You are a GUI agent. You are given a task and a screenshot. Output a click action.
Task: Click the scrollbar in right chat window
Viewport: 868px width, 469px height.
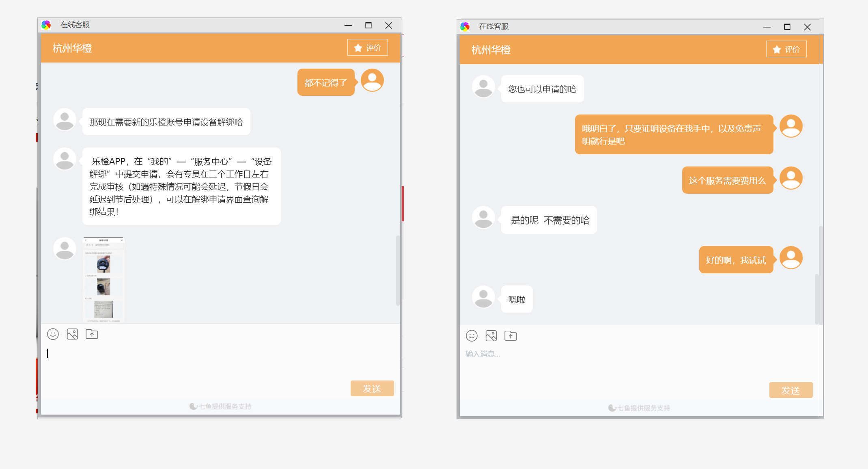(x=817, y=299)
